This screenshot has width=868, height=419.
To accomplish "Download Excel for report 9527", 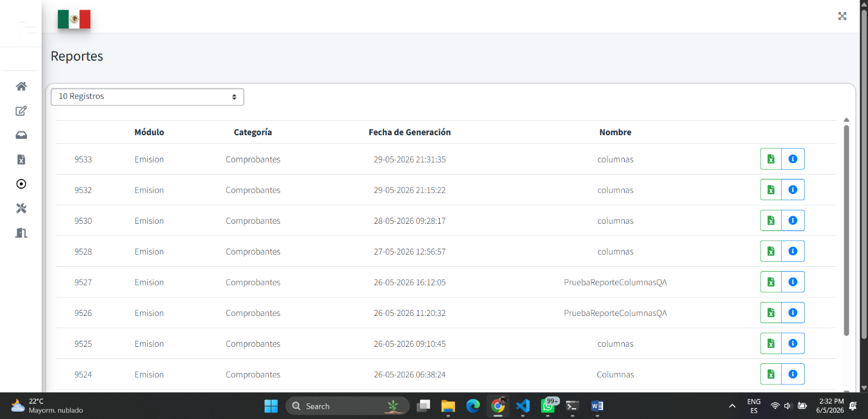I will point(771,282).
